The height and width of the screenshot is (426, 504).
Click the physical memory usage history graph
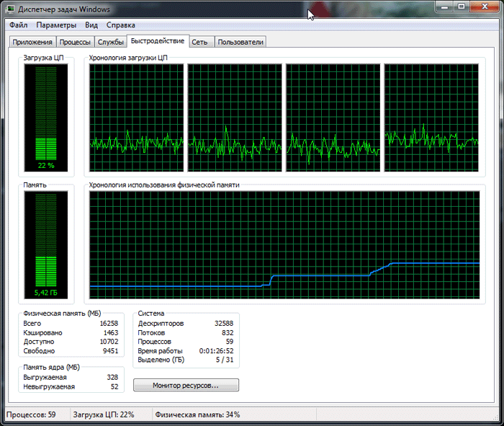pos(284,245)
